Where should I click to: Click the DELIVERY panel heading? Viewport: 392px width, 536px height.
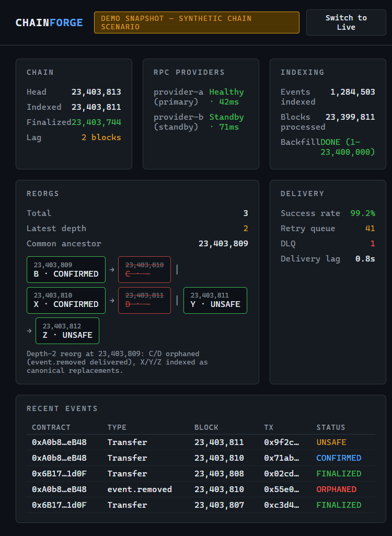[x=303, y=193]
